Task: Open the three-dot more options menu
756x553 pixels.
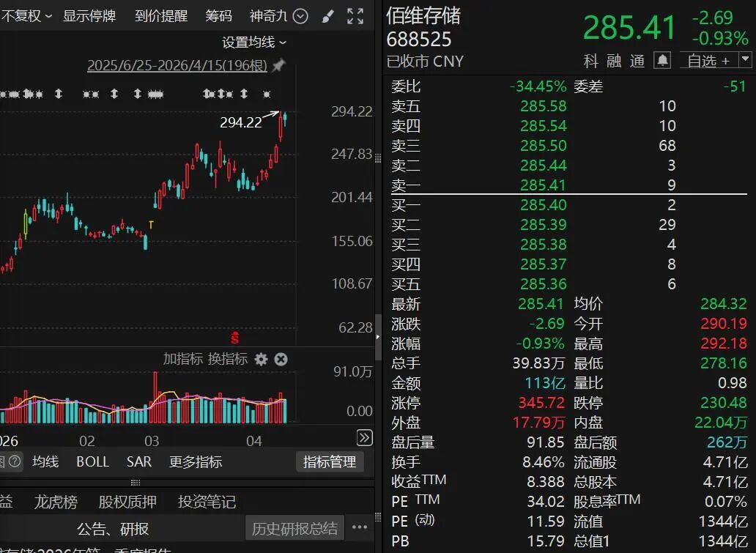Action: [360, 527]
